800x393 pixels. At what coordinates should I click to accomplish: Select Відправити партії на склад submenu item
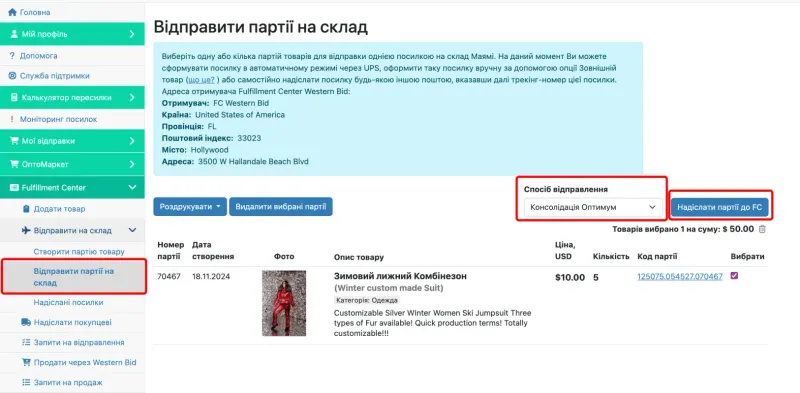pyautogui.click(x=73, y=277)
